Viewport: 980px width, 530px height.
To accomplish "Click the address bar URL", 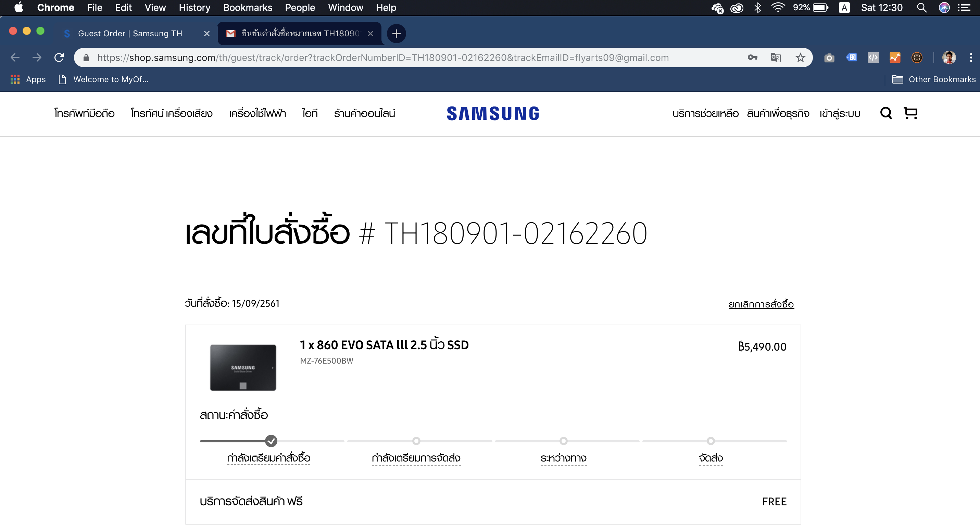I will [x=383, y=58].
